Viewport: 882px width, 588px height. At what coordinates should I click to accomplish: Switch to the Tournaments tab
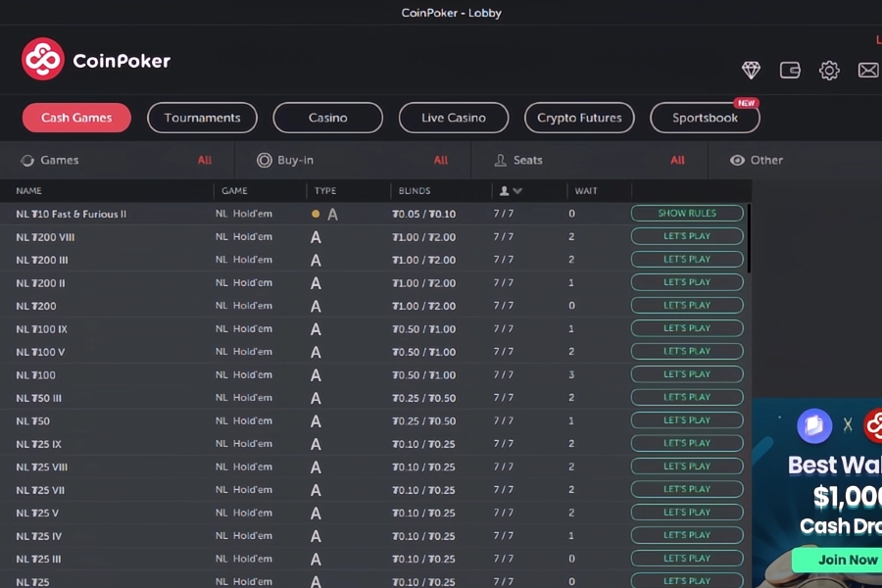(202, 117)
